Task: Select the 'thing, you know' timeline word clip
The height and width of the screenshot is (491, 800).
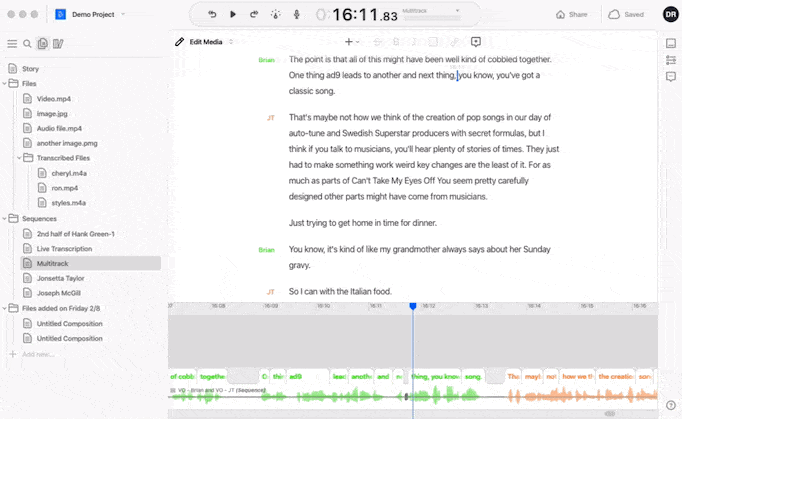Action: pyautogui.click(x=435, y=377)
